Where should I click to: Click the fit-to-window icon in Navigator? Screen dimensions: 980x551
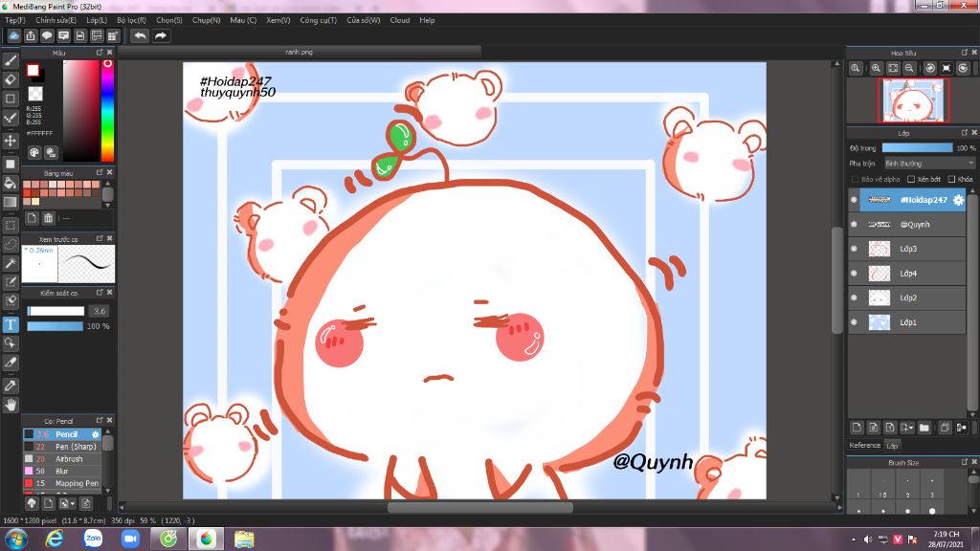pyautogui.click(x=893, y=68)
